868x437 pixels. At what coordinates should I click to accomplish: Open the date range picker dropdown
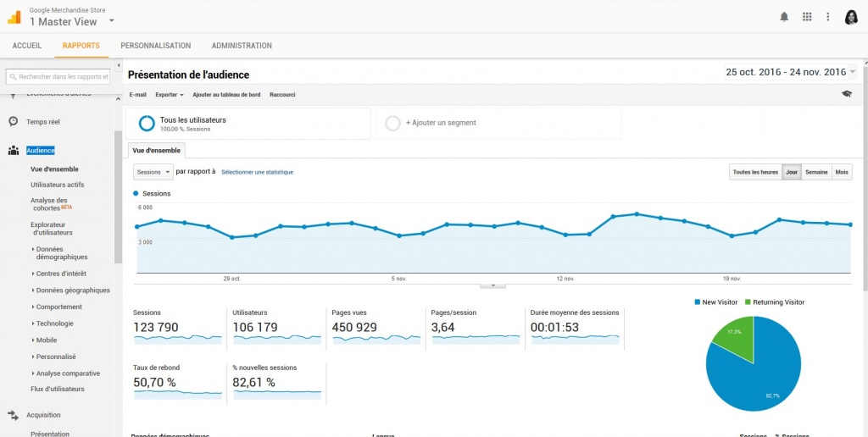[x=853, y=72]
